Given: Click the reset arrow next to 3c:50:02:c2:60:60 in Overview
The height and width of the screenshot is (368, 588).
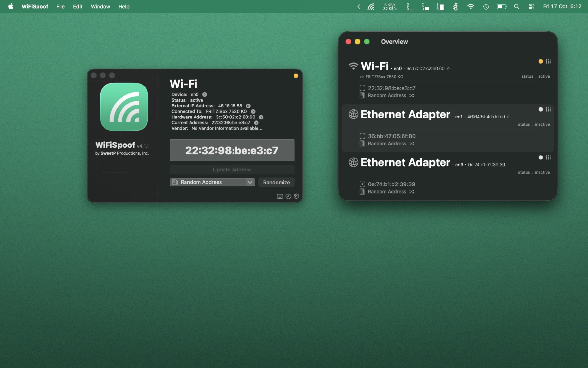Looking at the screenshot, I should coord(449,69).
